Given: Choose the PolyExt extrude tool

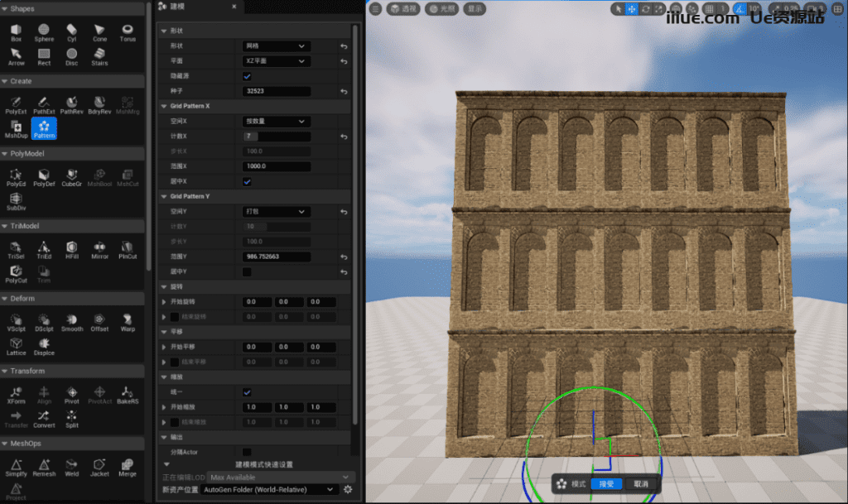Looking at the screenshot, I should (x=16, y=104).
